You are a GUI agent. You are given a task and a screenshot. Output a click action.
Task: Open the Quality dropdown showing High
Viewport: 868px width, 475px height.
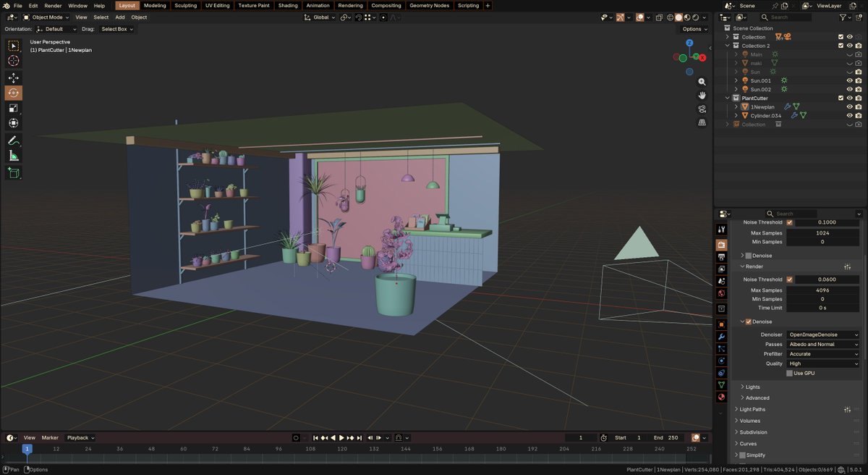point(823,363)
